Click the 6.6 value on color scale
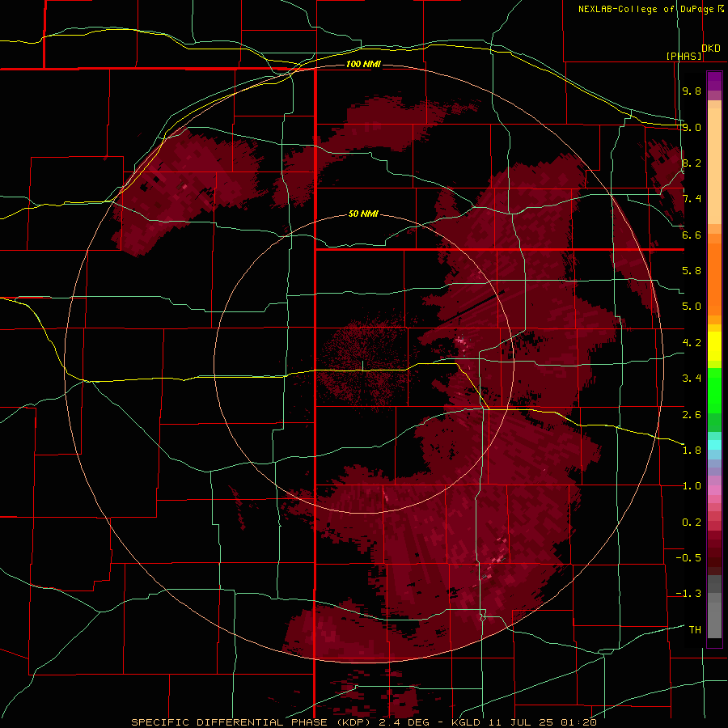 [x=692, y=235]
